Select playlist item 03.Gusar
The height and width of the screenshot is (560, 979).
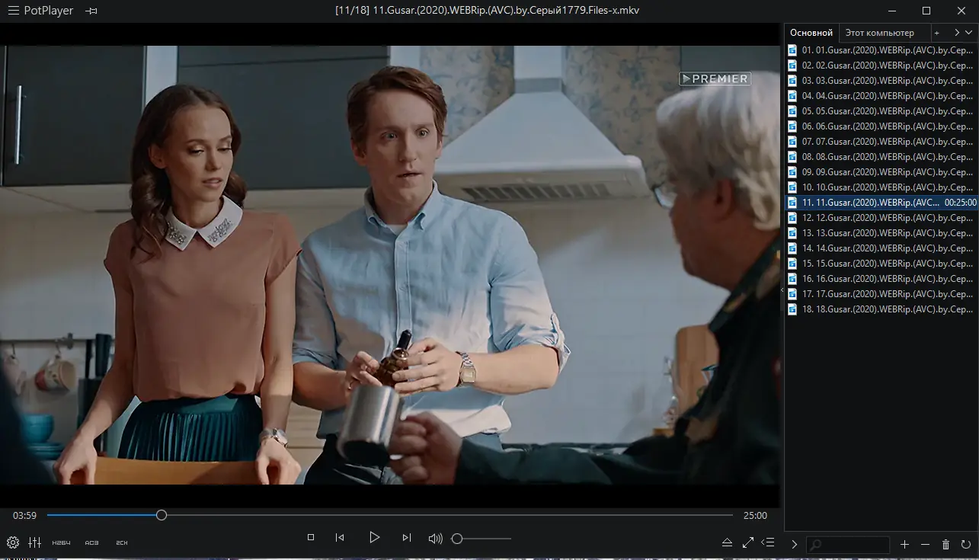pyautogui.click(x=881, y=81)
